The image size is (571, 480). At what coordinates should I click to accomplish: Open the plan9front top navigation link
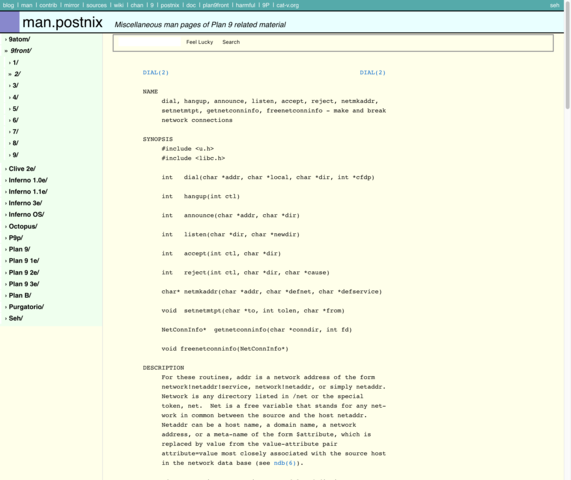tap(216, 5)
